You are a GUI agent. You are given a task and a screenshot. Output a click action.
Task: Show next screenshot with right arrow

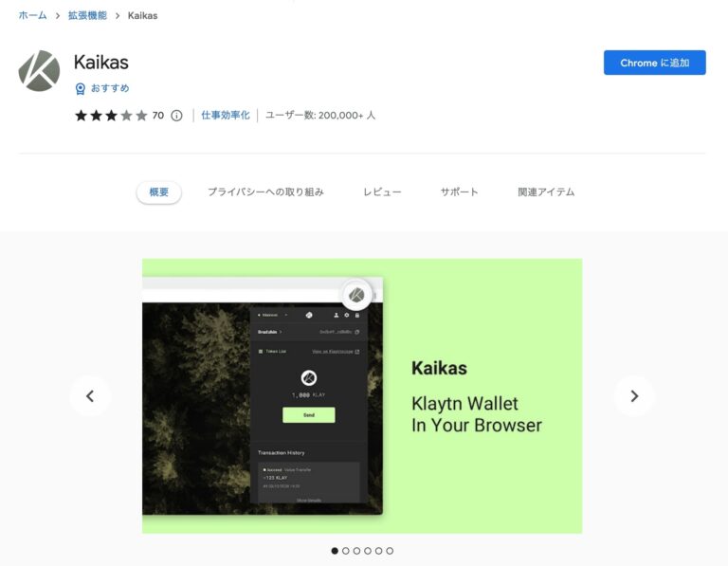tap(634, 396)
